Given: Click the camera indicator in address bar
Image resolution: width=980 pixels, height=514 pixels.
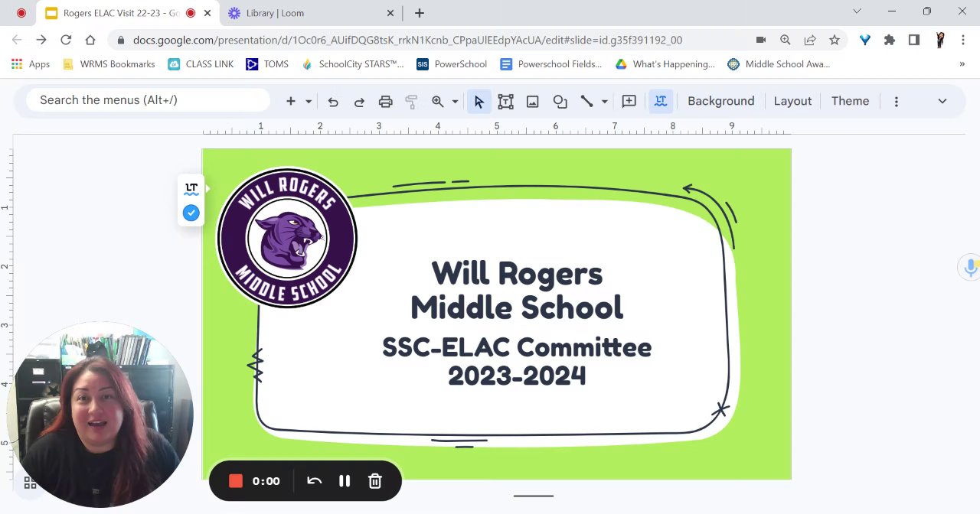Looking at the screenshot, I should click(761, 40).
